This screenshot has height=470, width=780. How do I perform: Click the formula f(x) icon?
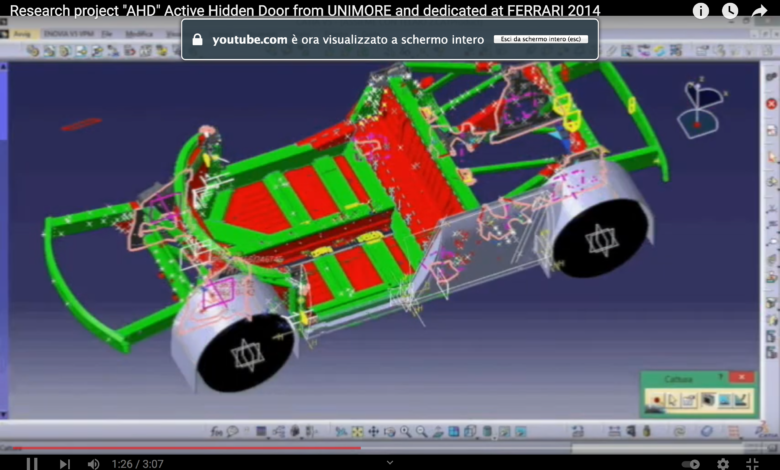[x=216, y=431]
